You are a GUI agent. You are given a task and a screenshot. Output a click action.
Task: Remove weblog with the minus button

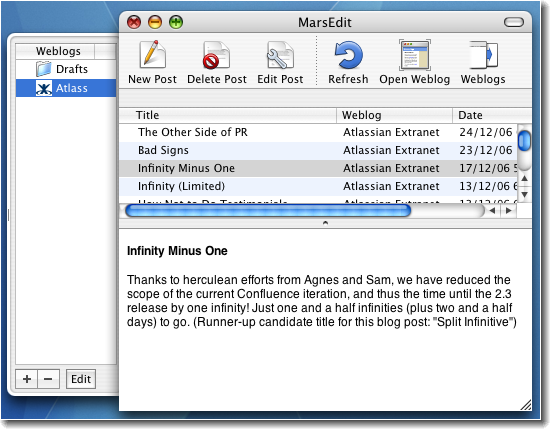(x=48, y=379)
